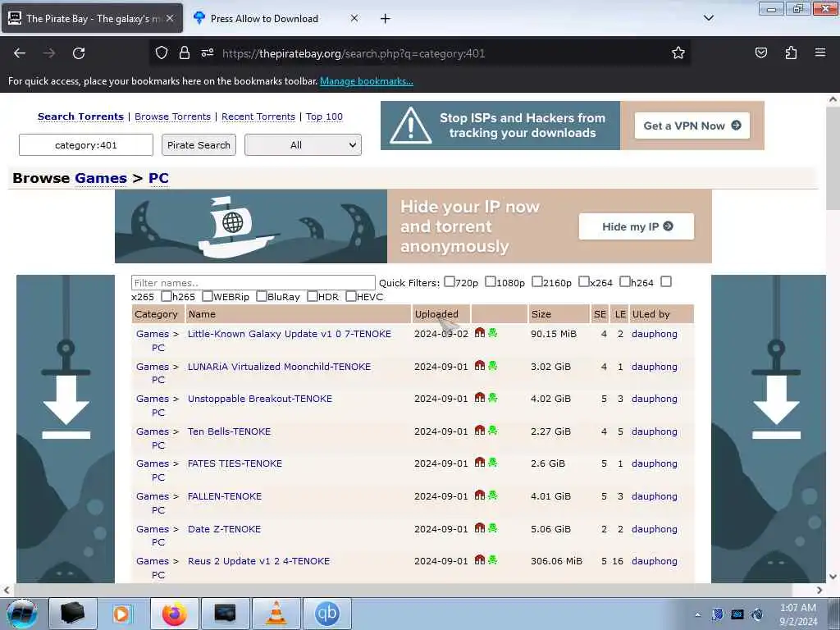Screen dimensions: 840x630
Task: Click green skull icon for Little-Known Galaxy Update
Action: tap(492, 333)
